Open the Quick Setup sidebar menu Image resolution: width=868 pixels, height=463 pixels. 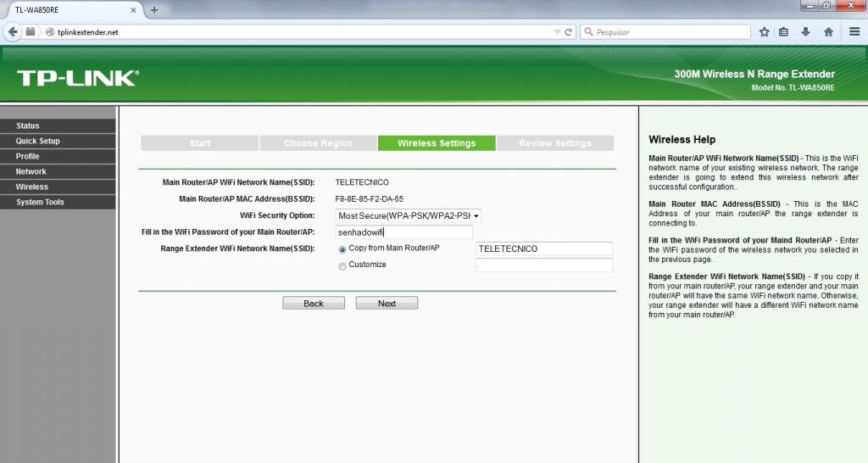(x=58, y=142)
